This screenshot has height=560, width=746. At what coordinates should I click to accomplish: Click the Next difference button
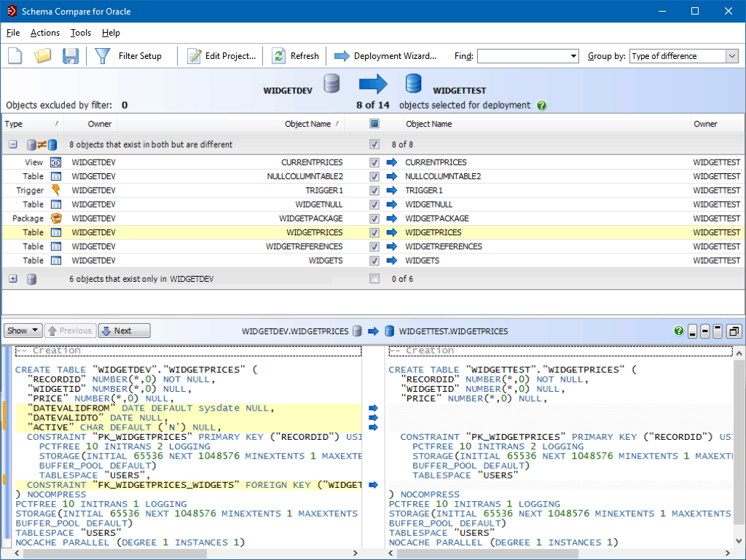[124, 331]
